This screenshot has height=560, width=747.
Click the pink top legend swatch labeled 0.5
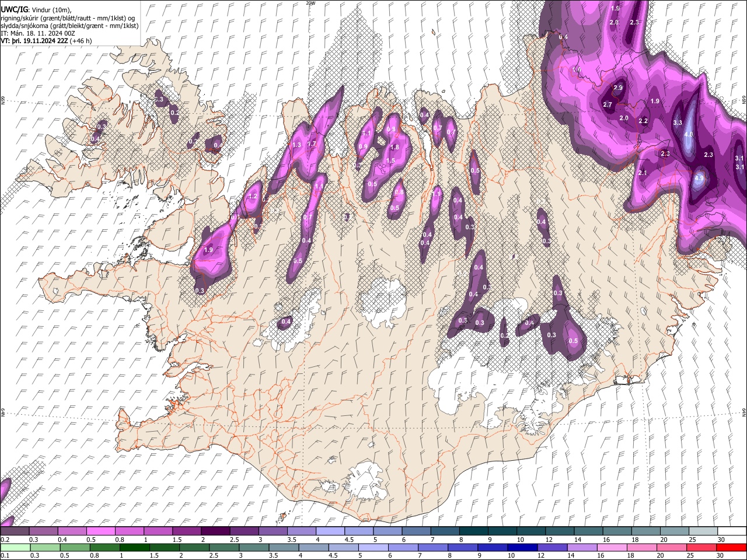(100, 531)
